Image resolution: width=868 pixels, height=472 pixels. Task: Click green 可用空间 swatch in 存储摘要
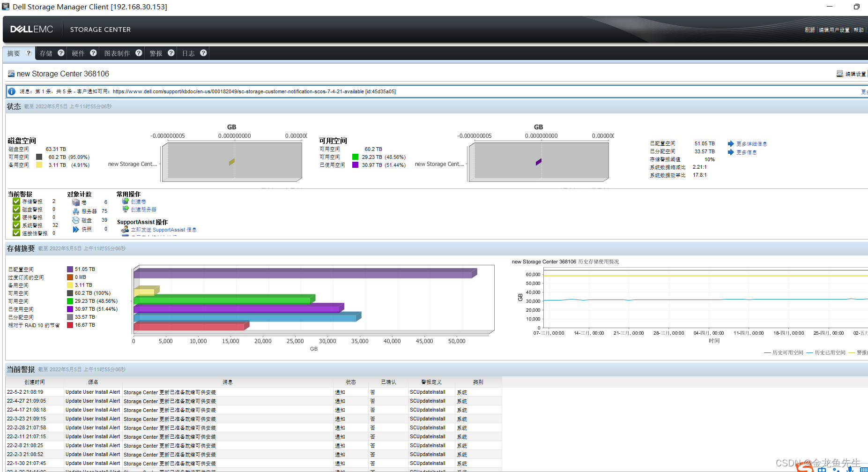pyautogui.click(x=70, y=301)
